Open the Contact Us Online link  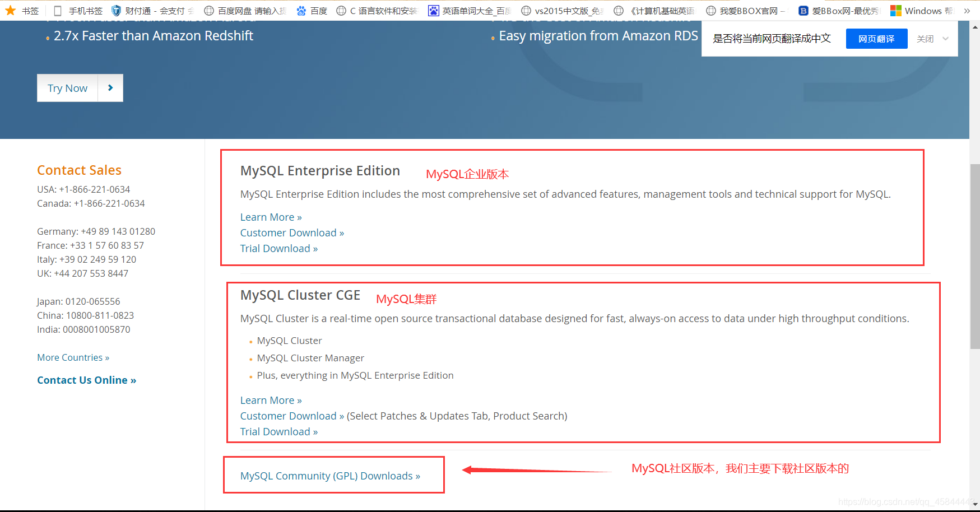[87, 380]
